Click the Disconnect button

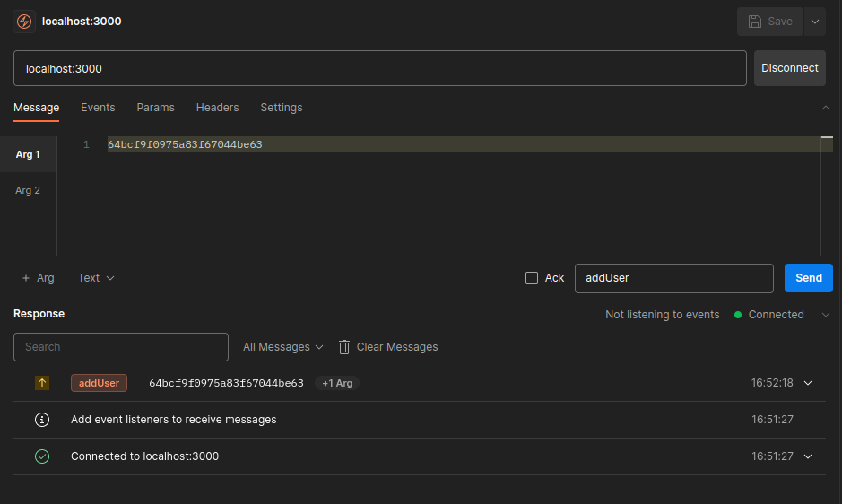[789, 68]
